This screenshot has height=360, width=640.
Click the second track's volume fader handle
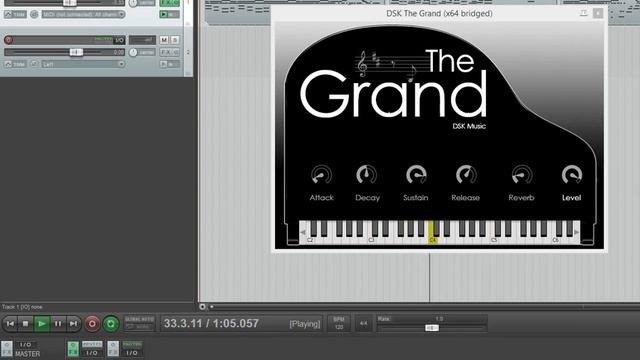(76, 52)
